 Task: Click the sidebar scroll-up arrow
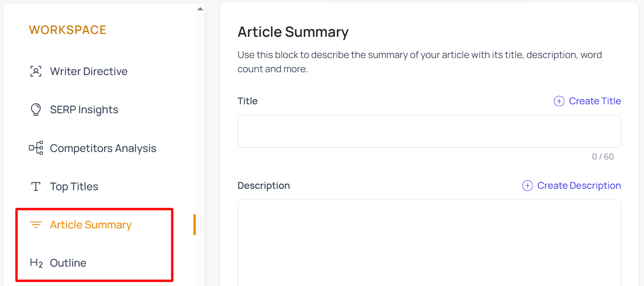pyautogui.click(x=201, y=8)
